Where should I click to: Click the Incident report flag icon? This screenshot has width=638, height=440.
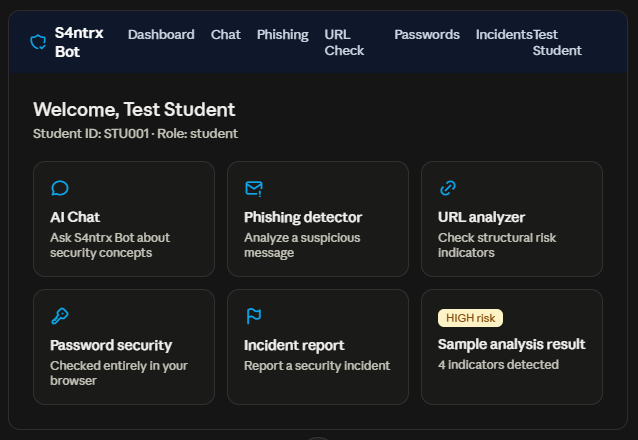click(x=254, y=316)
